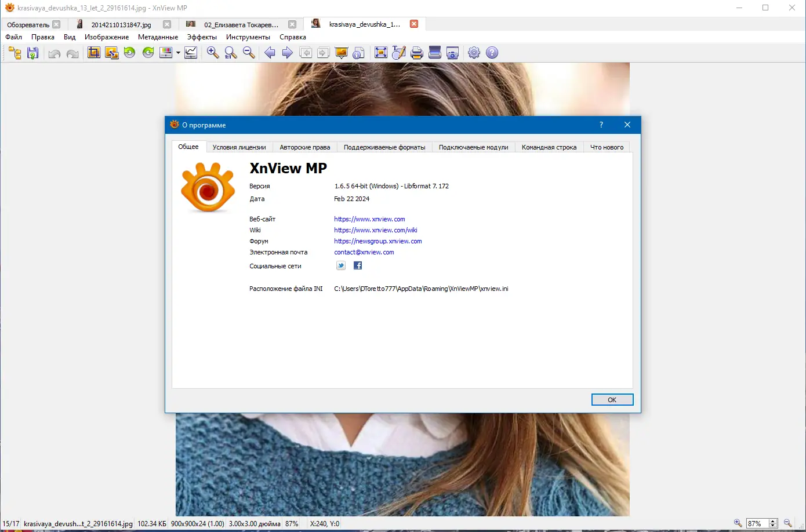Click the status bar zoom in magnifier
This screenshot has height=532, width=806.
pos(738,523)
